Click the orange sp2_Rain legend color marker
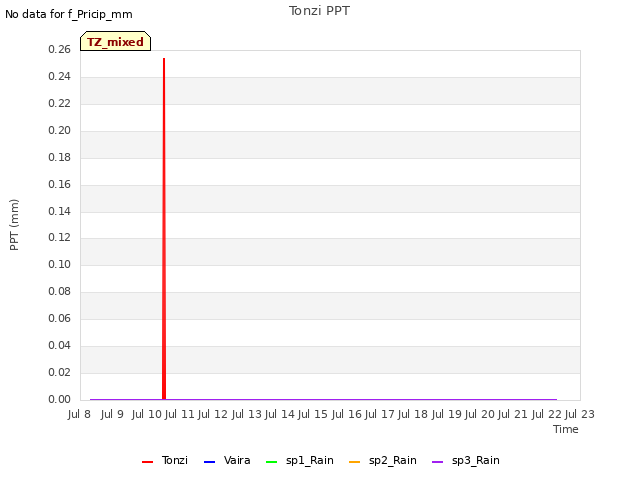This screenshot has width=640, height=480. [354, 462]
